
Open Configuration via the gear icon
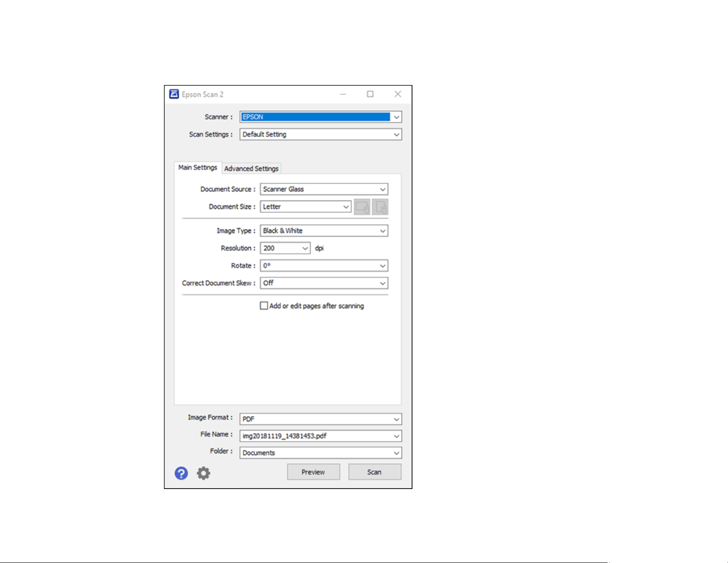pos(203,473)
